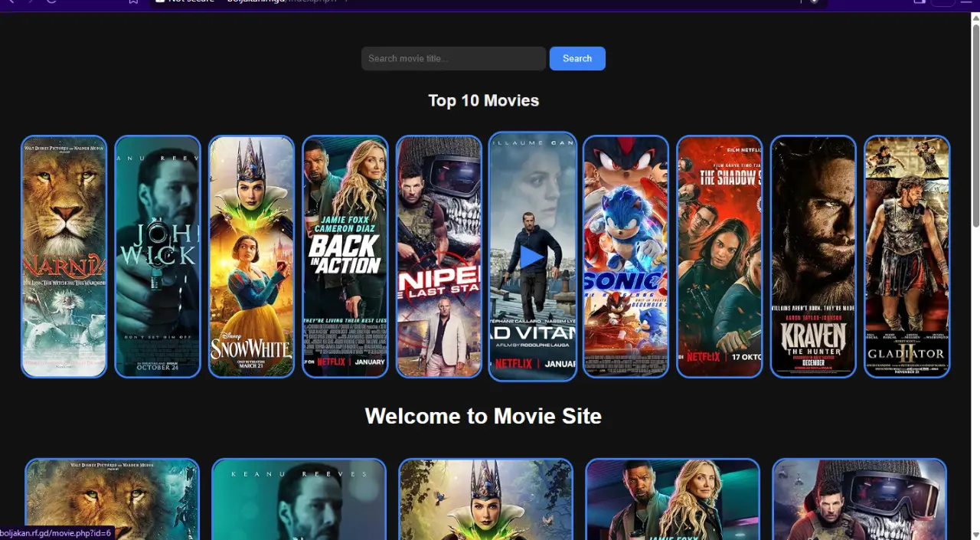
Task: Click the play icon on Ad Vitam poster
Action: pyautogui.click(x=531, y=257)
